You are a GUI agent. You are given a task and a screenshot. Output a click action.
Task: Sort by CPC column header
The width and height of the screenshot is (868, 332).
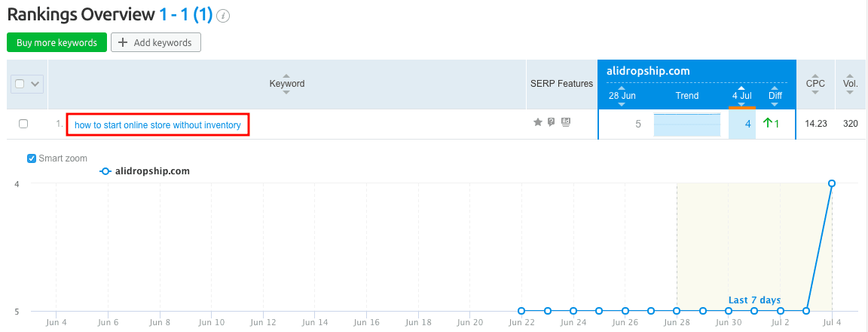815,84
